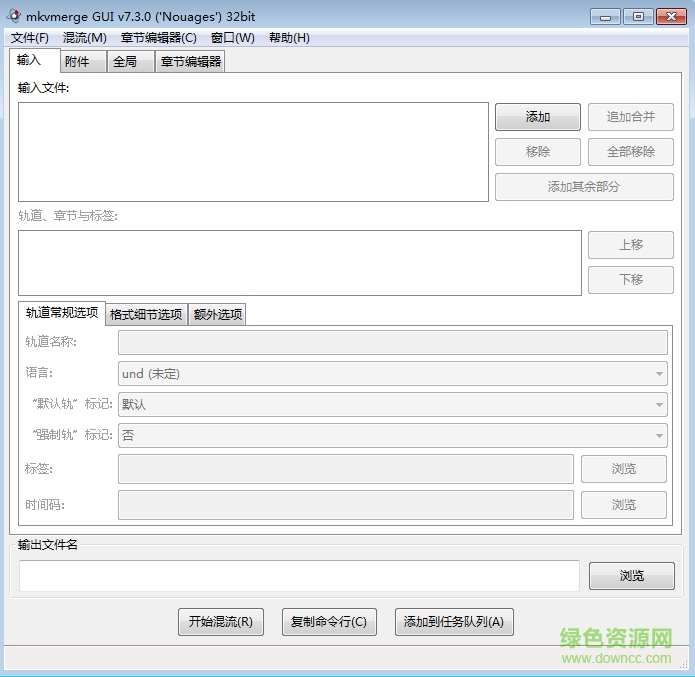Click 添加到任务队列(A) button
Image resolution: width=695 pixels, height=677 pixels.
click(x=454, y=622)
